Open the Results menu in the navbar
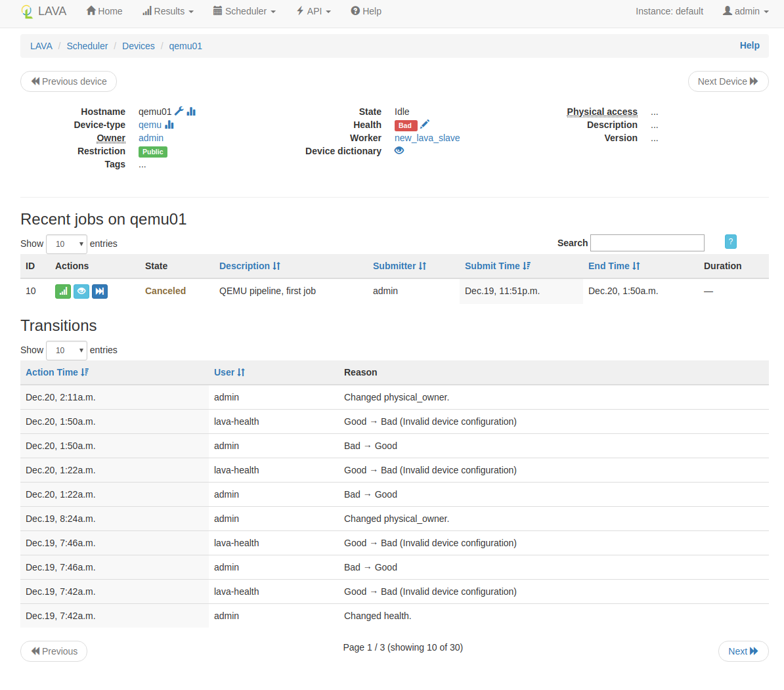The width and height of the screenshot is (784, 690). click(x=168, y=11)
